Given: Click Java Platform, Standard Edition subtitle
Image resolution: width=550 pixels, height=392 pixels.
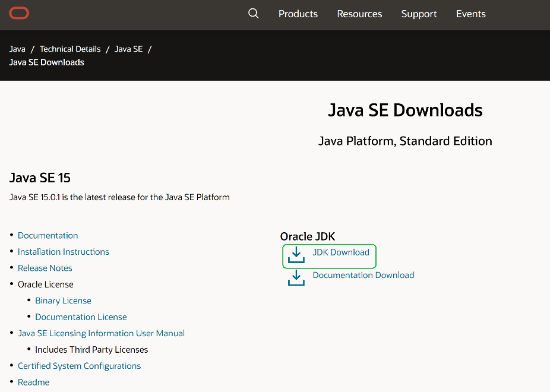Looking at the screenshot, I should point(405,141).
